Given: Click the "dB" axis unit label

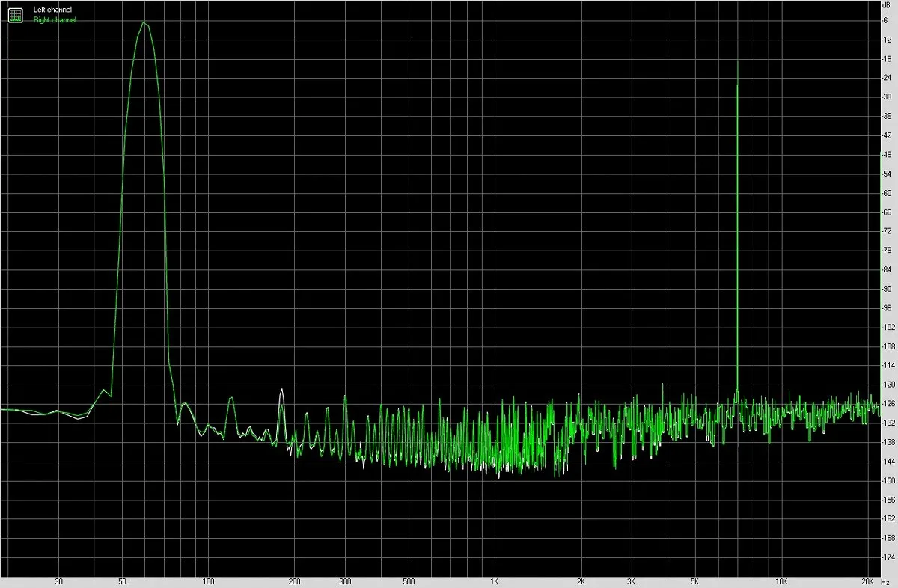Looking at the screenshot, I should (x=887, y=5).
